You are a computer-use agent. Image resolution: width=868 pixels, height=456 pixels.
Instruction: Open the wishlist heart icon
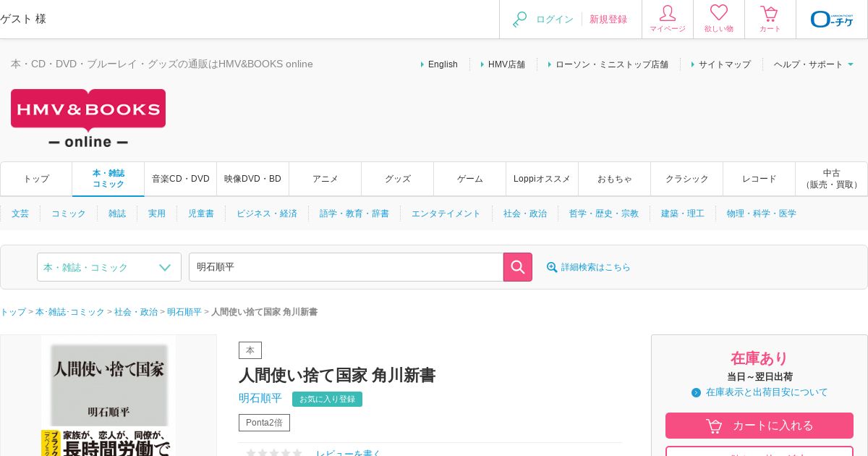[719, 13]
